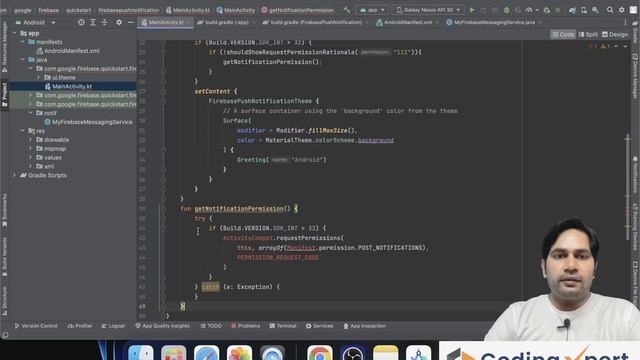Open Photos app from the dock
Viewport: 640px width, 360px height.
(239, 353)
